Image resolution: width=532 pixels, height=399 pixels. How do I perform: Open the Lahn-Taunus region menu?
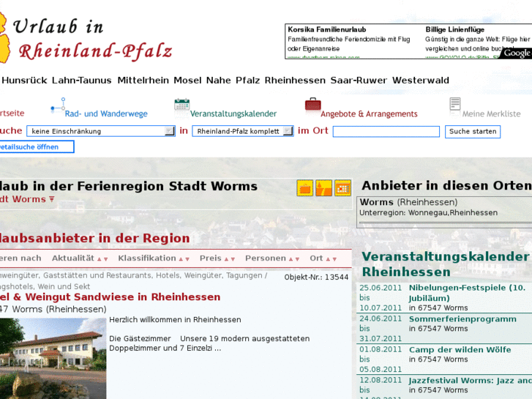click(82, 81)
